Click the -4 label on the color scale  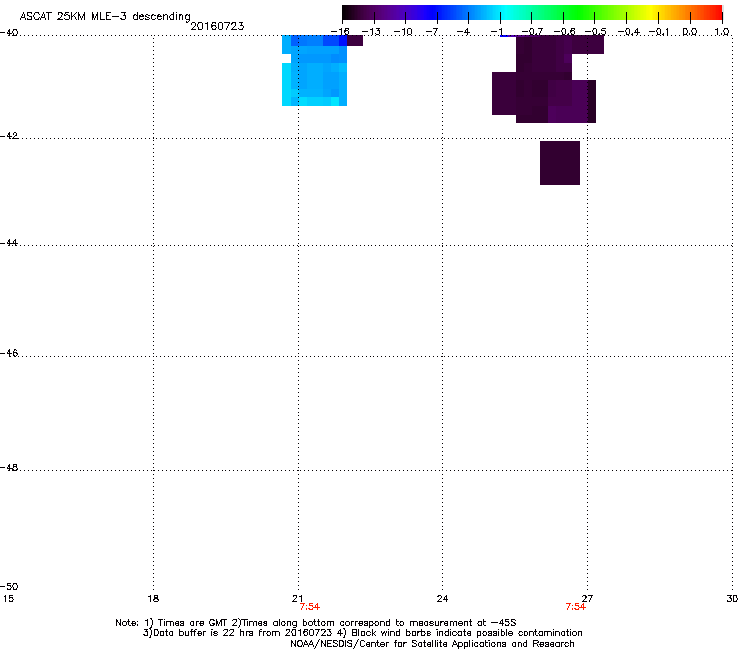[465, 32]
